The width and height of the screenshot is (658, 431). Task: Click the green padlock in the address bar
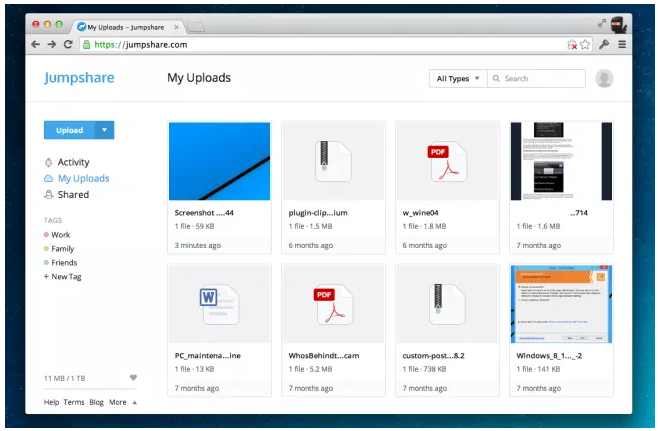click(x=86, y=44)
